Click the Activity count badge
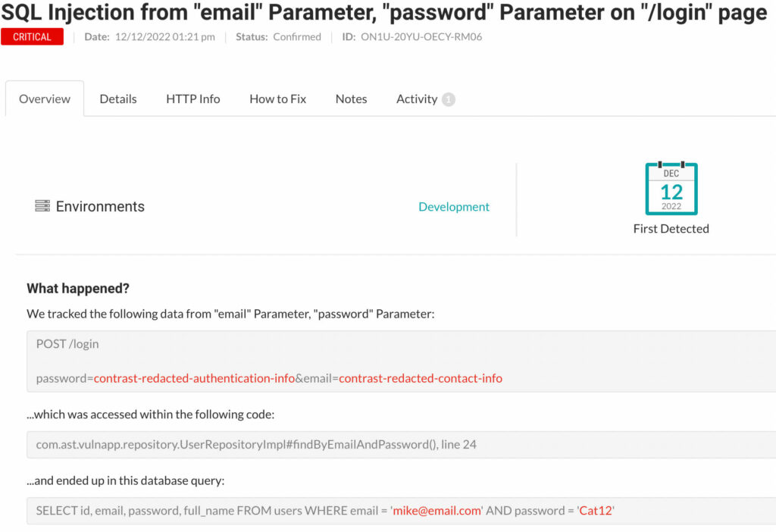The image size is (776, 532). [x=449, y=99]
